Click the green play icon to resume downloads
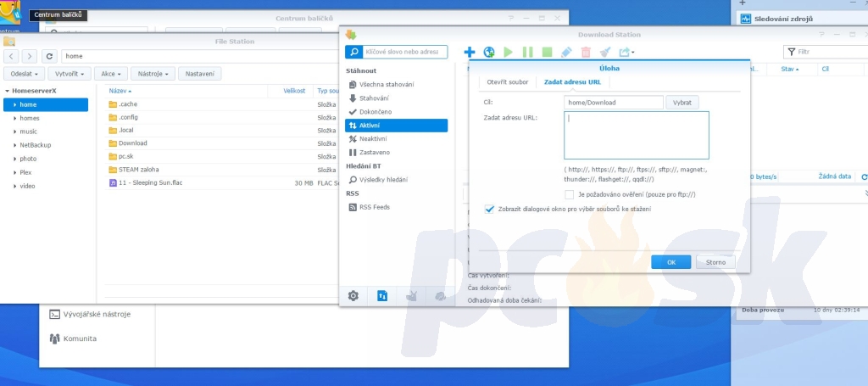 509,52
